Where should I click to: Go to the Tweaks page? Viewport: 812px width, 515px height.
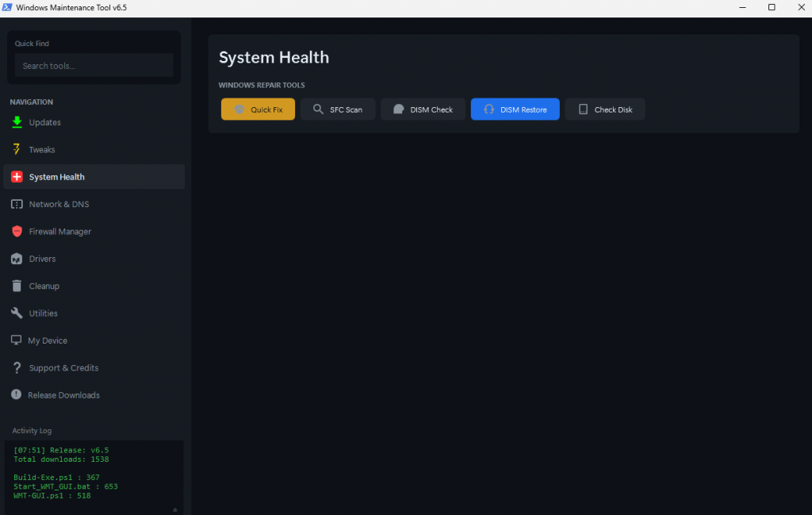click(x=94, y=149)
